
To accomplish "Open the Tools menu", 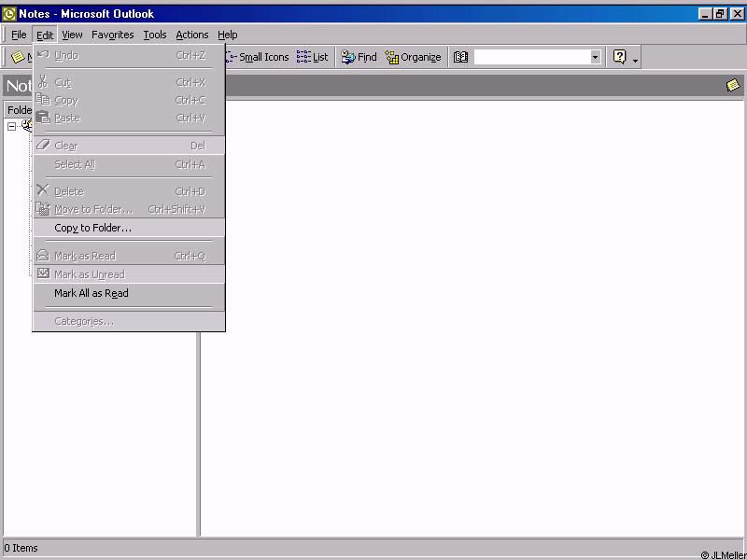I will 155,35.
